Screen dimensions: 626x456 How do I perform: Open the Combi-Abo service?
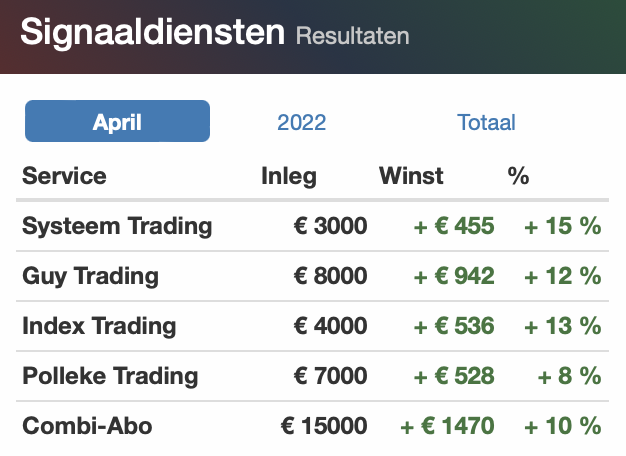[87, 426]
